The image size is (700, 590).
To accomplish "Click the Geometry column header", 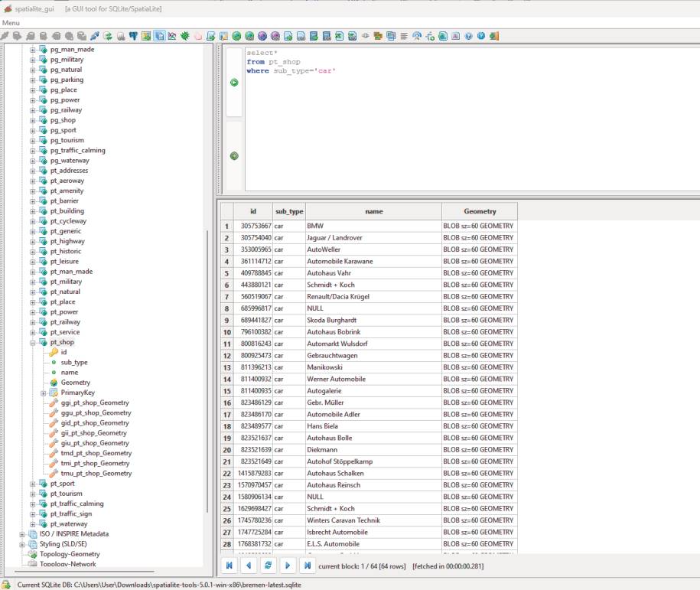I will [480, 211].
